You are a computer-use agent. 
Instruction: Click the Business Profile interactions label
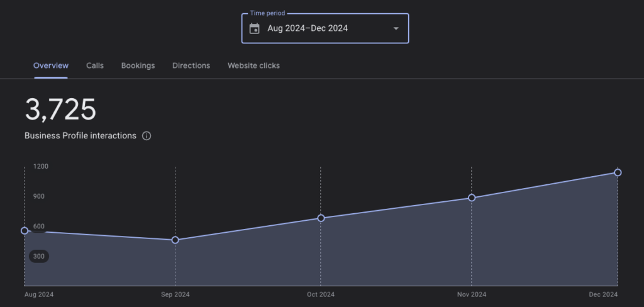(80, 136)
